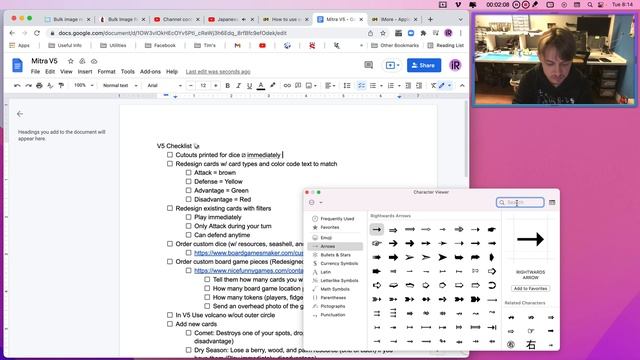Click the Redo icon in Docs toolbar
This screenshot has height=360, width=640.
coord(28,86)
